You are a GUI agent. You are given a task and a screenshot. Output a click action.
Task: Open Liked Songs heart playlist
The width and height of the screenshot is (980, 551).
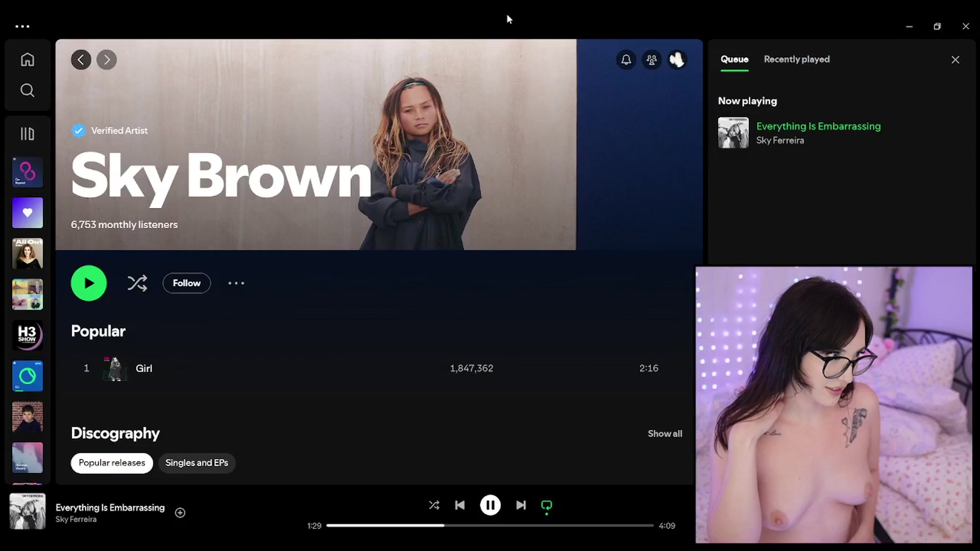coord(28,213)
